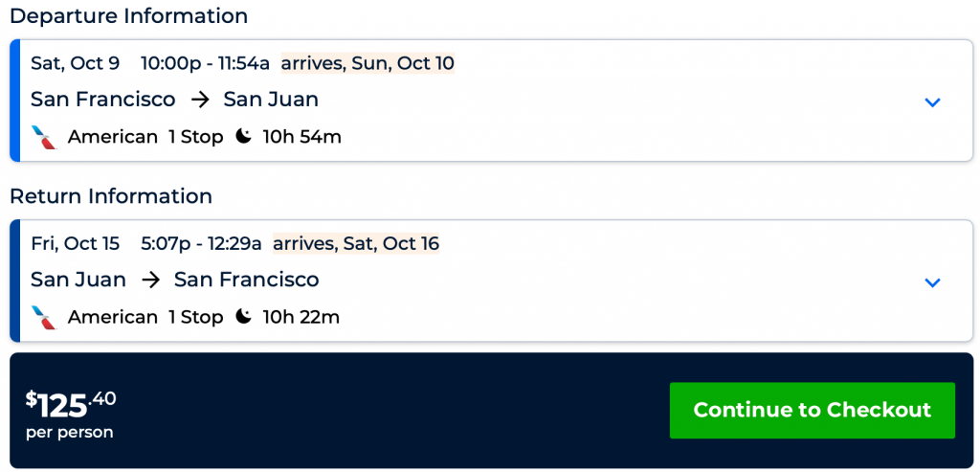
Task: Click the overnight moon icon on return flight
Action: pos(244,317)
